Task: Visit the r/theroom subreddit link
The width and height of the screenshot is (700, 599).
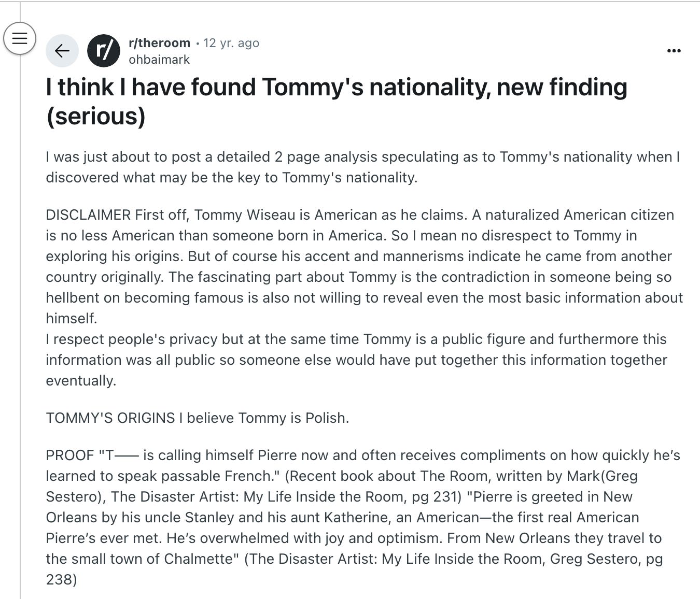Action: point(159,43)
